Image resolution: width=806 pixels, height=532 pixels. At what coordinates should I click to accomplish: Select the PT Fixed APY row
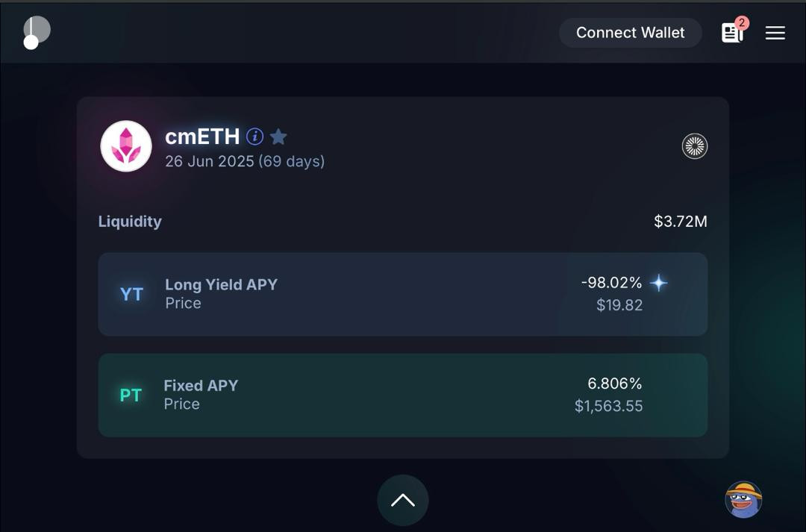tap(402, 395)
